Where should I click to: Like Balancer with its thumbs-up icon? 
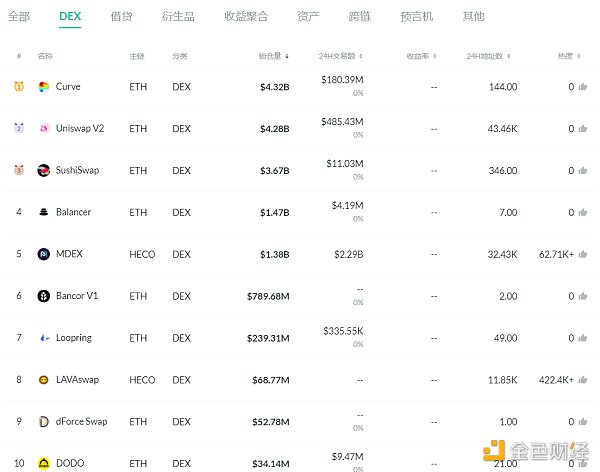click(583, 212)
